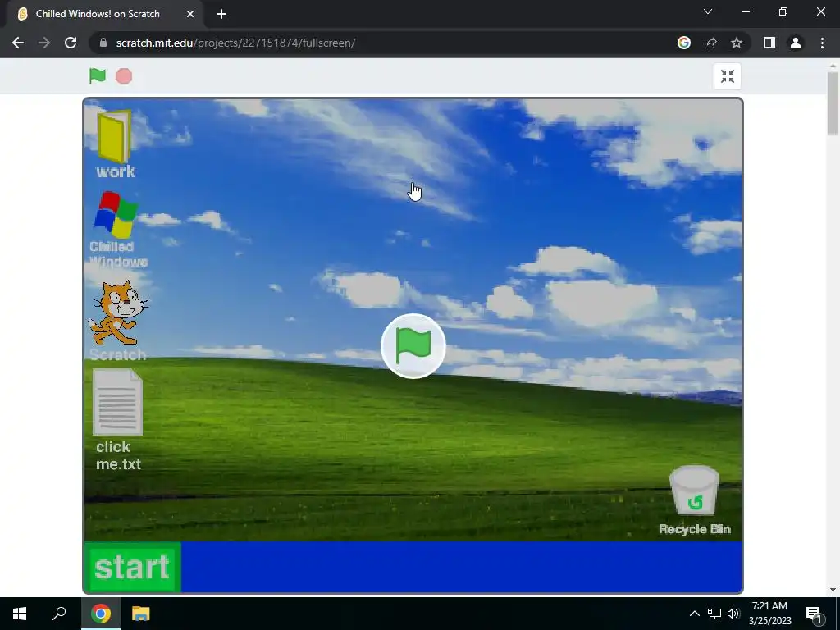This screenshot has height=630, width=840.
Task: Click the Google icon in address bar
Action: point(684,43)
